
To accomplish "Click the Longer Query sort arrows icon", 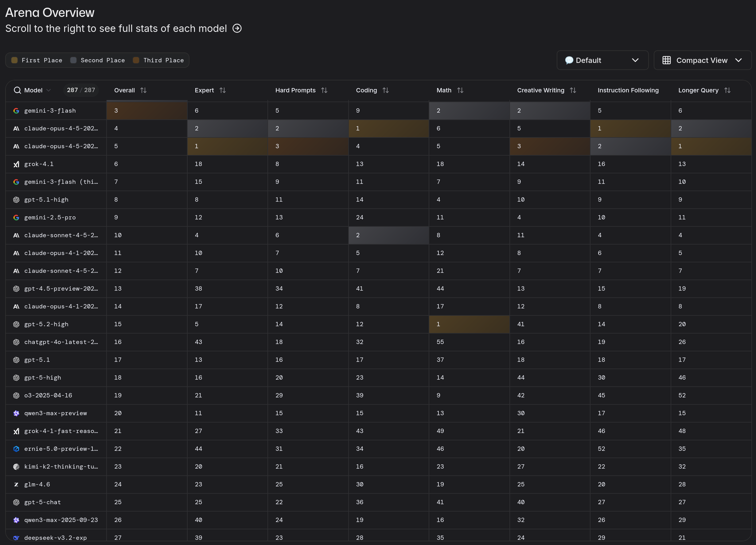I will click(727, 90).
